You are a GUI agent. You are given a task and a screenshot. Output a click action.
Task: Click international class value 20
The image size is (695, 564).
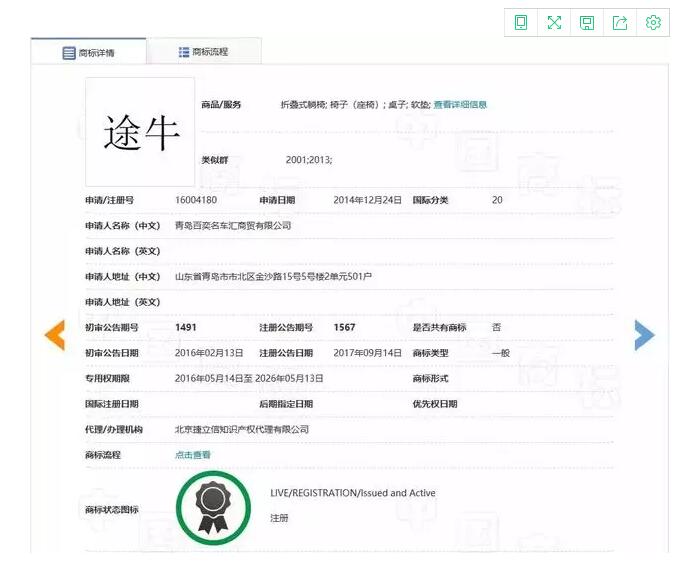pyautogui.click(x=497, y=200)
